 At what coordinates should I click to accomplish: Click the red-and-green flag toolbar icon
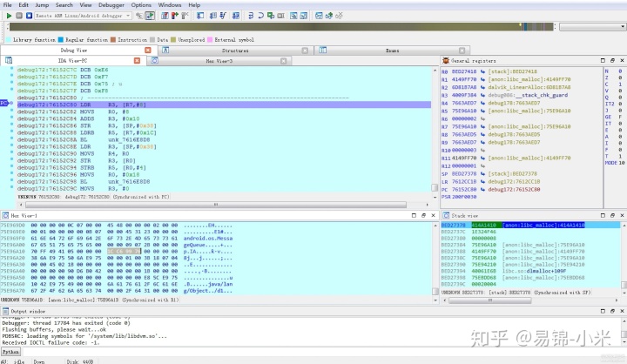(x=175, y=16)
